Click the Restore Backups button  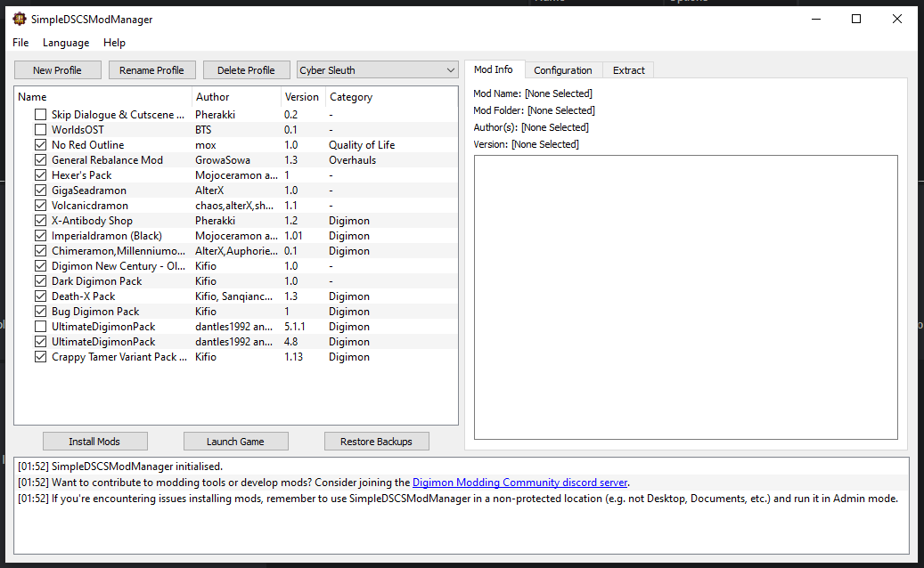(x=376, y=442)
